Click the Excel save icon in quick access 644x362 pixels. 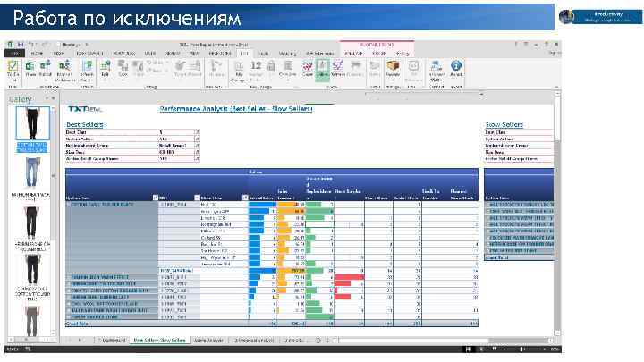tap(20, 44)
